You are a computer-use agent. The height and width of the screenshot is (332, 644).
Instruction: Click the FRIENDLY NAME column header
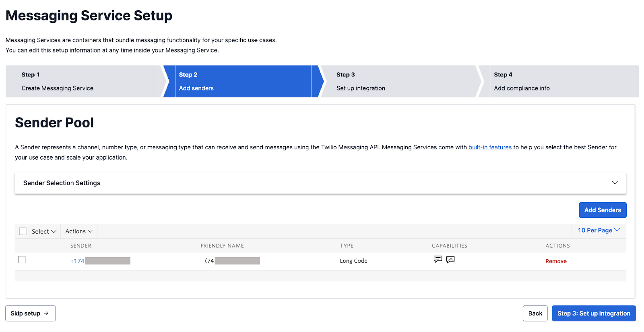pos(222,246)
